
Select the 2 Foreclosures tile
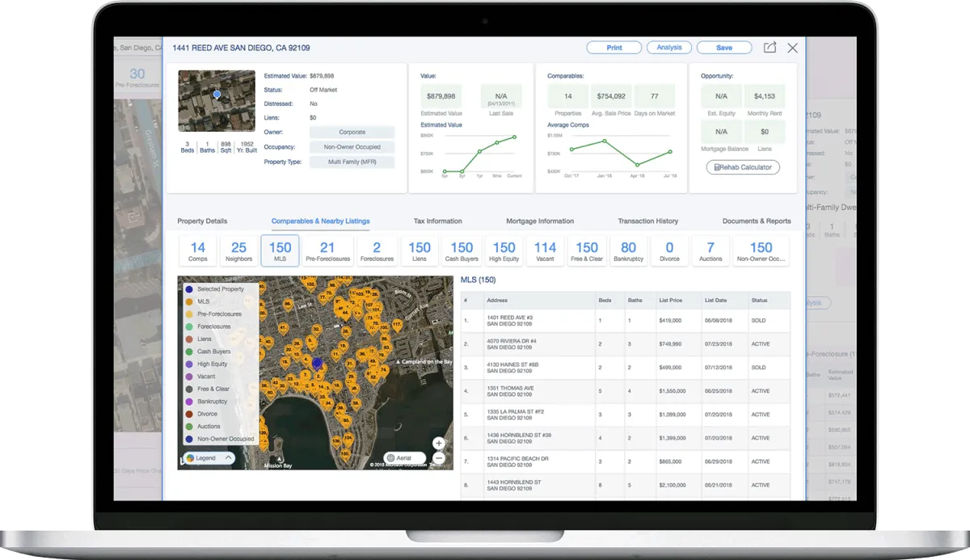point(377,251)
